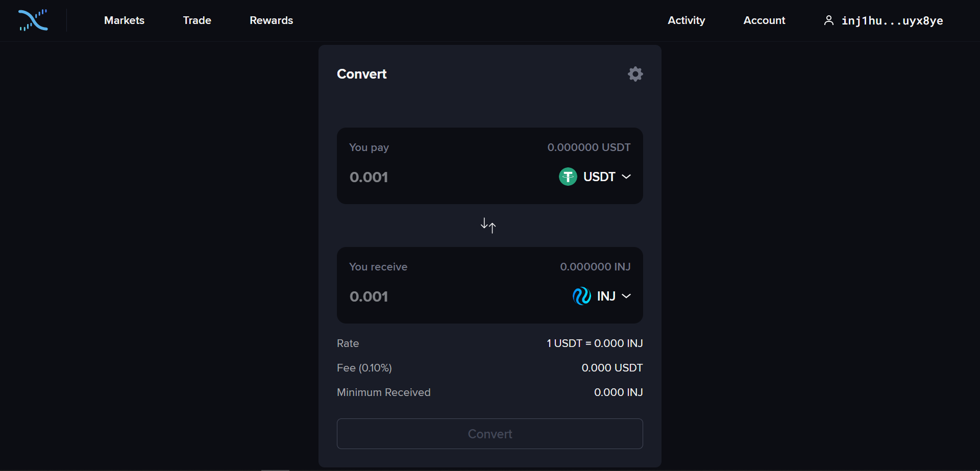The width and height of the screenshot is (980, 471).
Task: Click the USDT Tether token icon
Action: [x=568, y=177]
